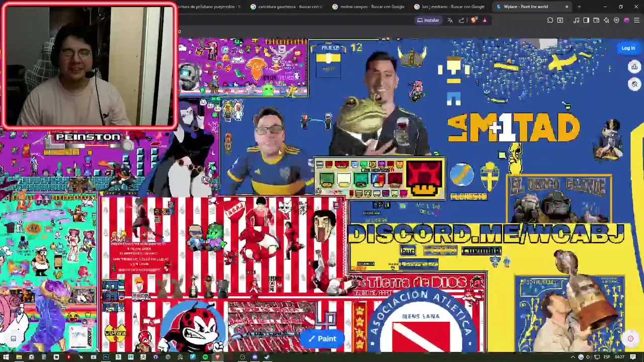This screenshot has height=362, width=644.
Task: Click the Log in button
Action: click(x=628, y=48)
